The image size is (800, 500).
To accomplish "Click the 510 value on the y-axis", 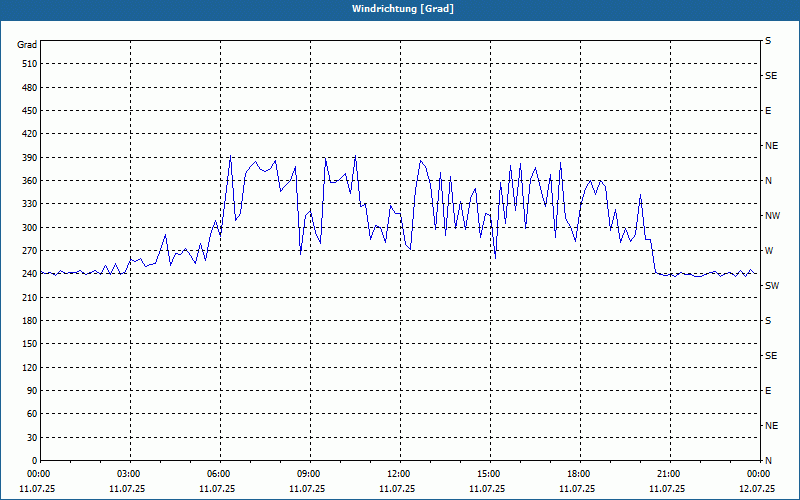I will (x=30, y=64).
